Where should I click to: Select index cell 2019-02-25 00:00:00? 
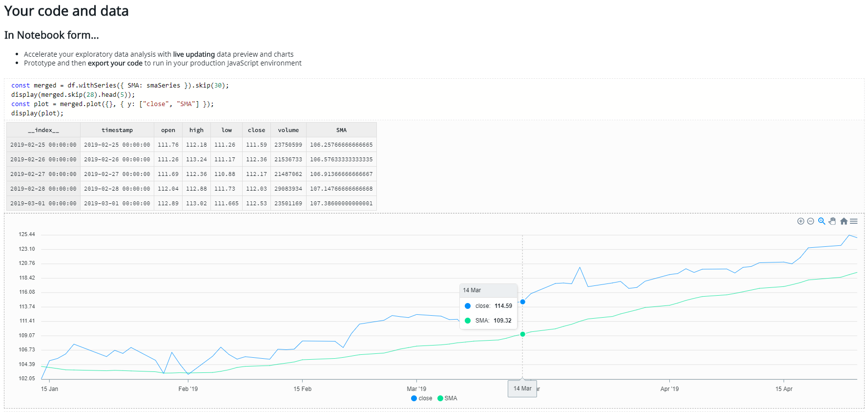(x=43, y=145)
